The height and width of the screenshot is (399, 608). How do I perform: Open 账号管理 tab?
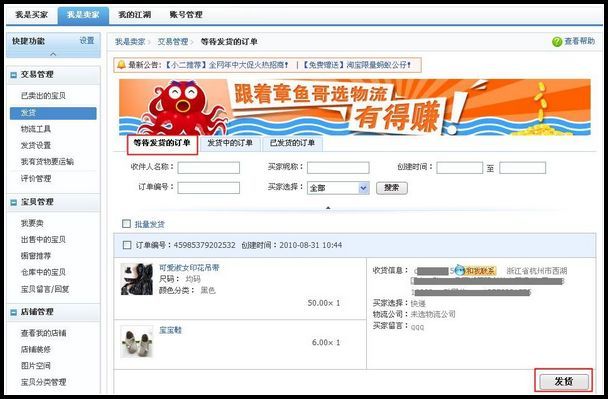(186, 15)
